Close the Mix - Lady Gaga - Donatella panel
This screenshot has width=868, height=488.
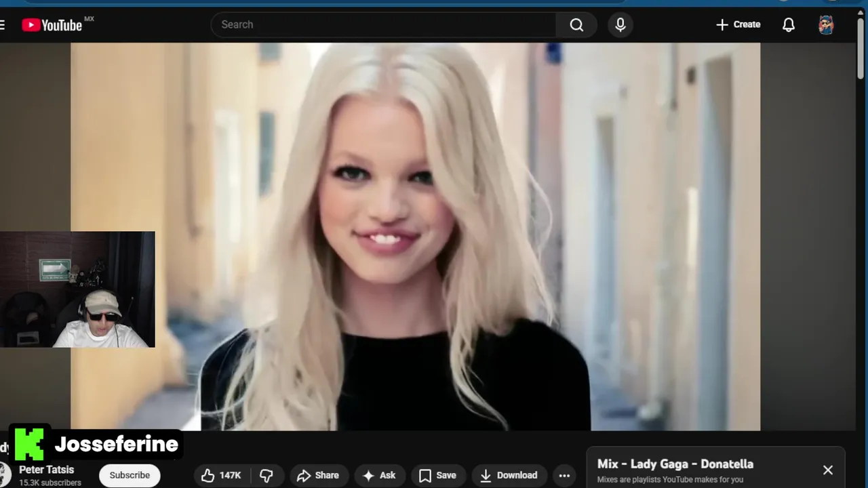pos(828,470)
